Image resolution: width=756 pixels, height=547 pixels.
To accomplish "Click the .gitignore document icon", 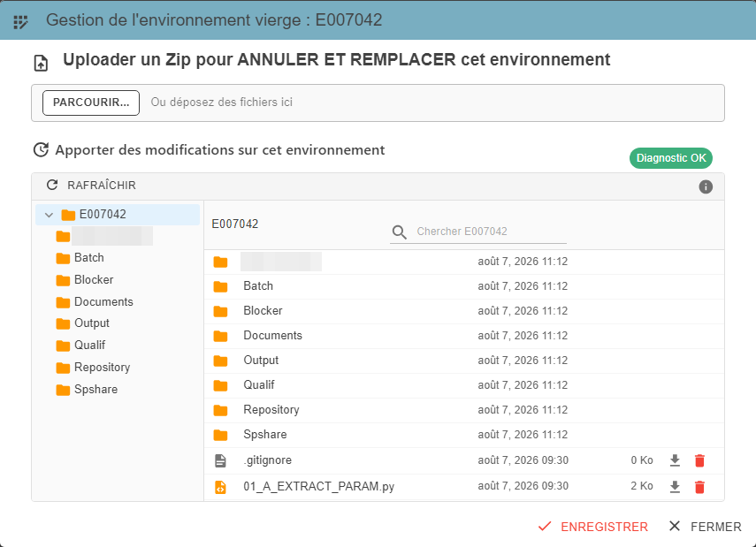I will click(220, 461).
